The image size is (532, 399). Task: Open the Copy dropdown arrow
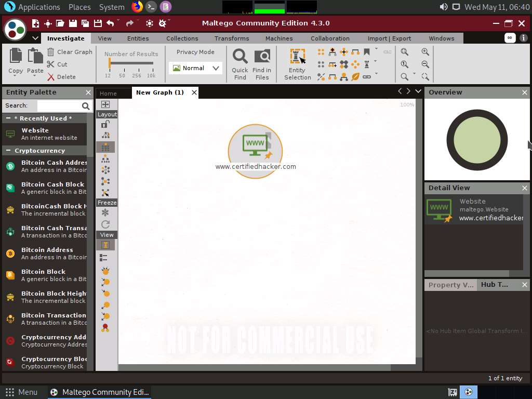coord(15,76)
